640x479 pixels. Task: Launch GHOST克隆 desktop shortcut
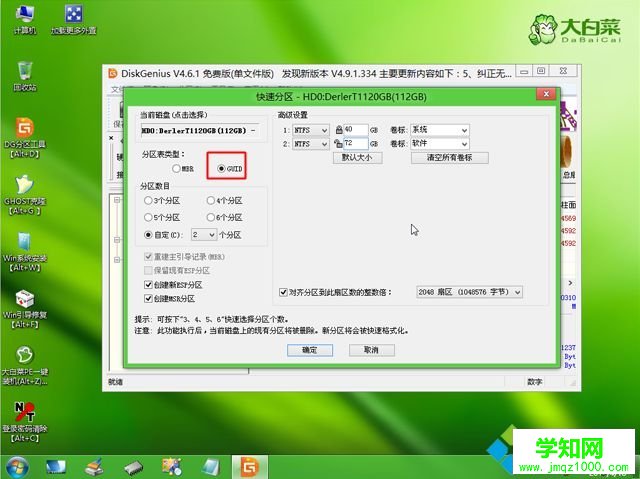[x=25, y=195]
